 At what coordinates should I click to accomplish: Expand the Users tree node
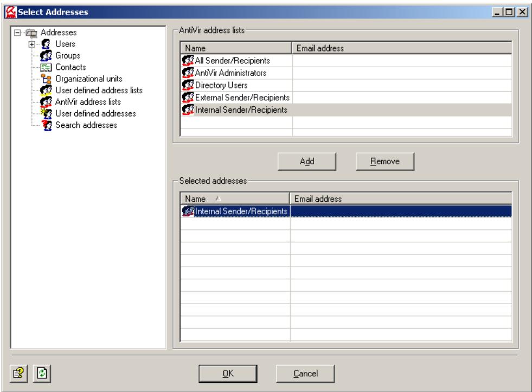[31, 44]
